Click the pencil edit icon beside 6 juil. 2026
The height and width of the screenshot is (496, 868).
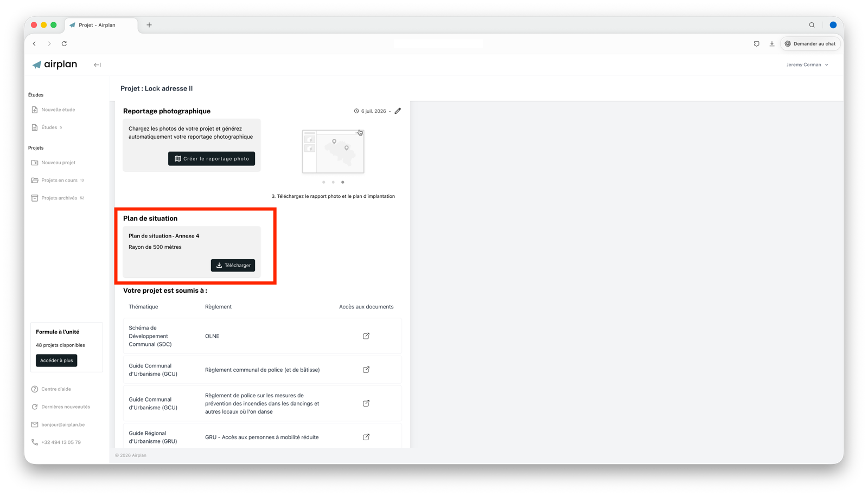[x=398, y=111]
